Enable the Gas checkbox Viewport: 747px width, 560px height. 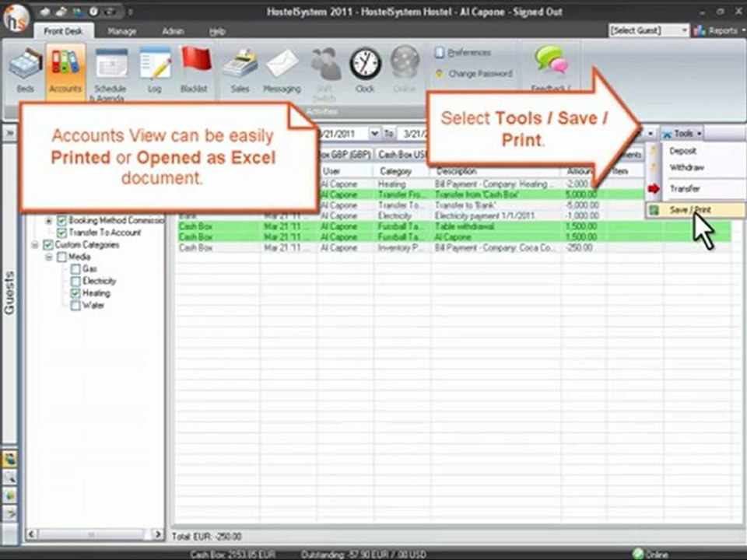[75, 269]
